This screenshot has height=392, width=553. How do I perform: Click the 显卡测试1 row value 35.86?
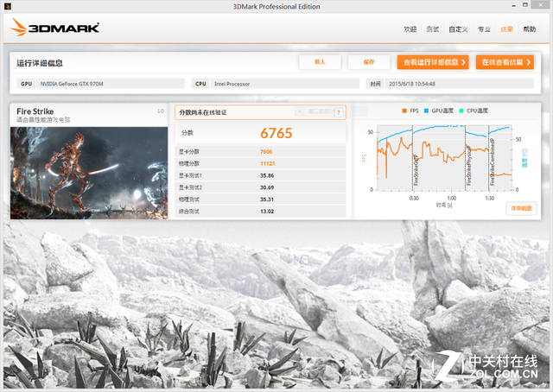tap(267, 175)
